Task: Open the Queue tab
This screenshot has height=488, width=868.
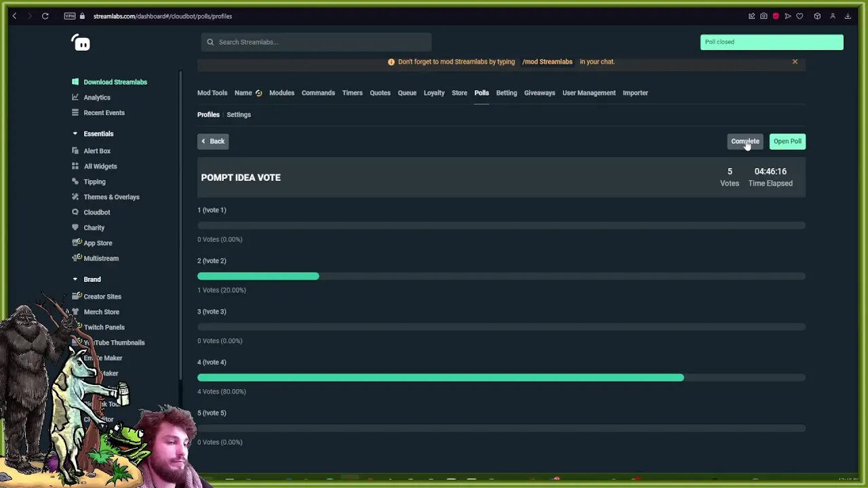Action: tap(407, 93)
